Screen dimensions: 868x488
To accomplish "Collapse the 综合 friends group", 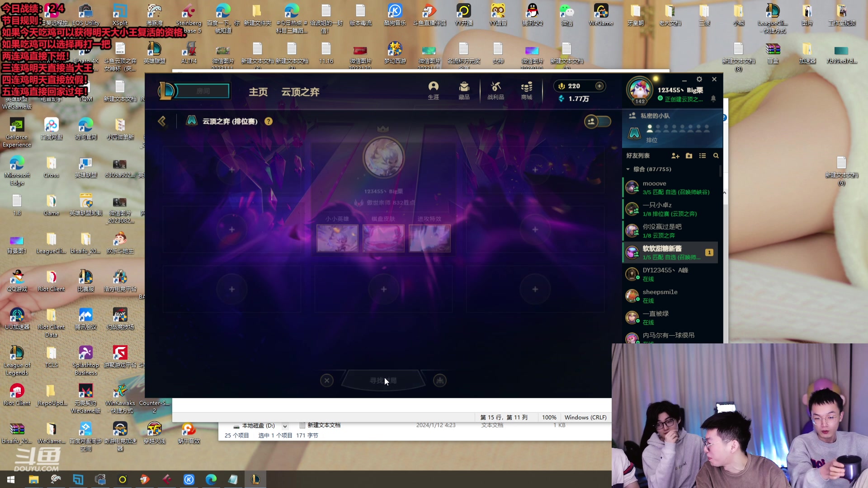I will click(x=628, y=169).
